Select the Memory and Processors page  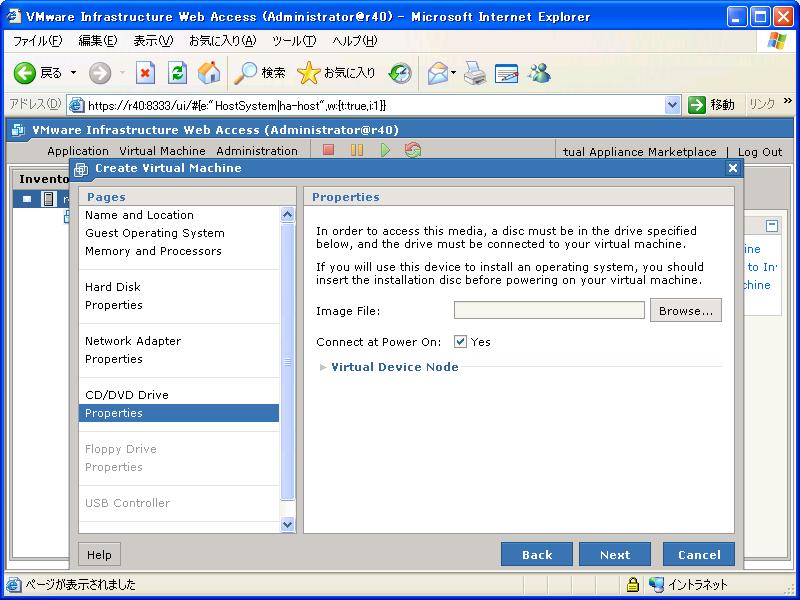(x=153, y=251)
